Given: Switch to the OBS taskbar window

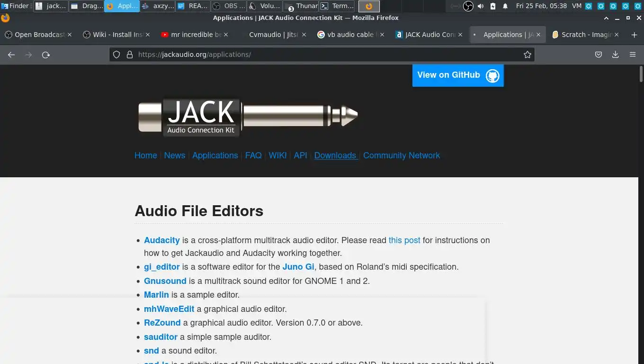Looking at the screenshot, I should click(x=229, y=6).
